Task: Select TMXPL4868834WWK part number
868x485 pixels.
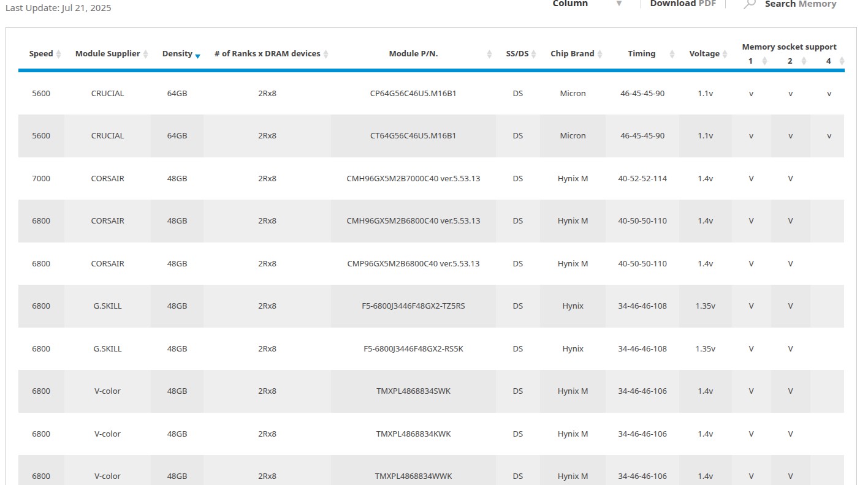Action: click(413, 476)
